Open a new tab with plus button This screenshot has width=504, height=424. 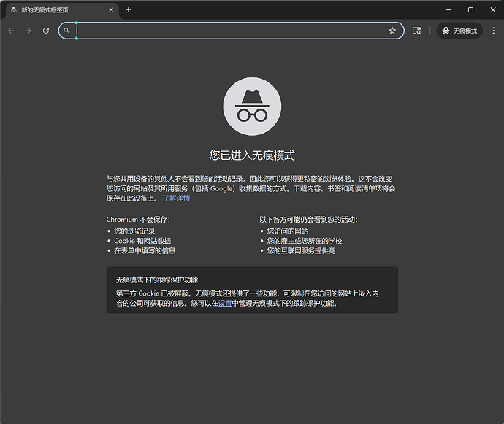(129, 10)
